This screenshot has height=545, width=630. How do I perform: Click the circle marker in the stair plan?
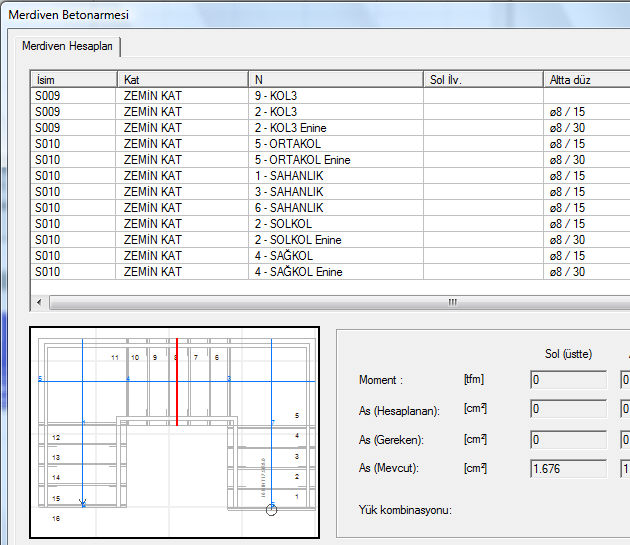click(x=272, y=510)
